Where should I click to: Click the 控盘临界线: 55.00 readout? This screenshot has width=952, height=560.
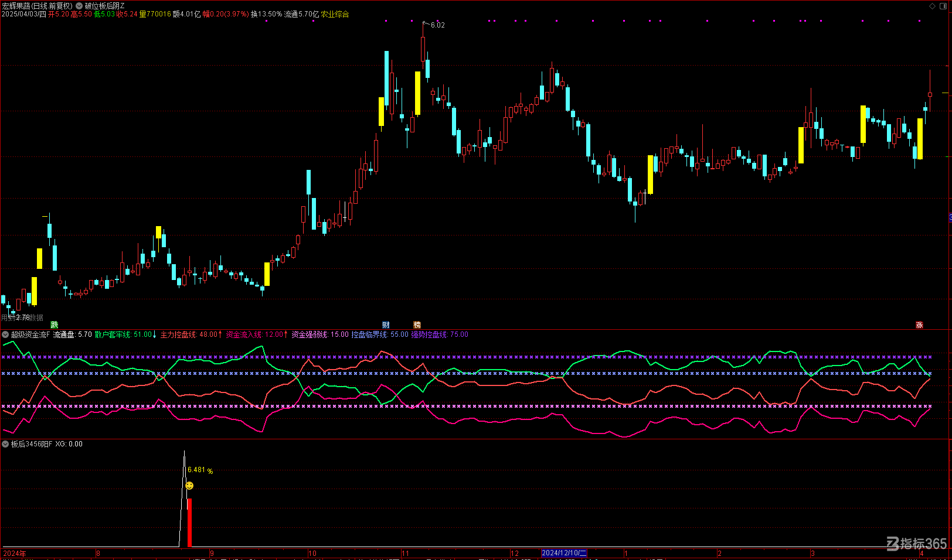pos(380,334)
